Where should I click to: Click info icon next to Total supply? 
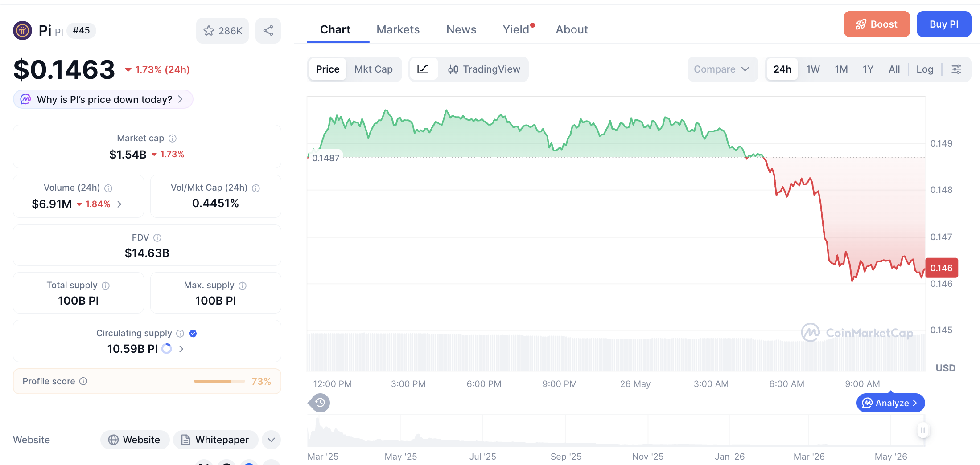106,286
